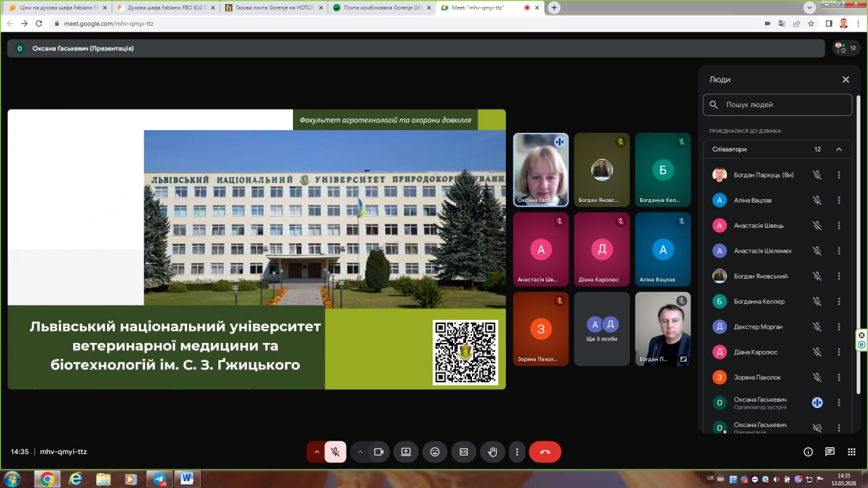Hang up with the red leave call button
Viewport: 868px width, 488px height.
point(545,452)
